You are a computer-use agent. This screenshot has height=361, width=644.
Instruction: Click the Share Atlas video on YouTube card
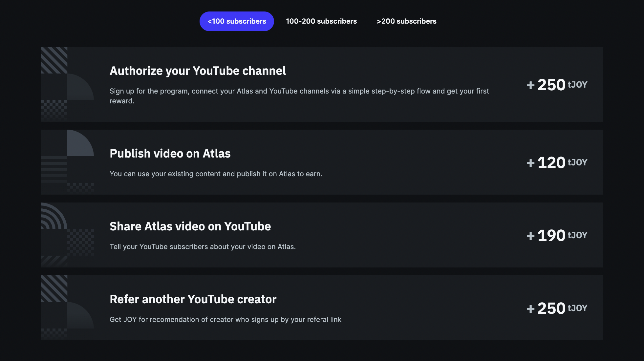pos(190,226)
